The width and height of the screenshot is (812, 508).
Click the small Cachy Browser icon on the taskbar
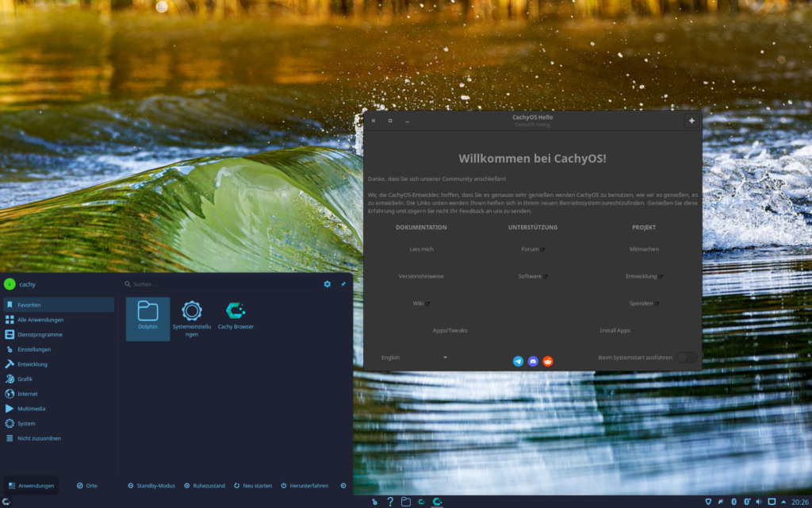coord(422,502)
